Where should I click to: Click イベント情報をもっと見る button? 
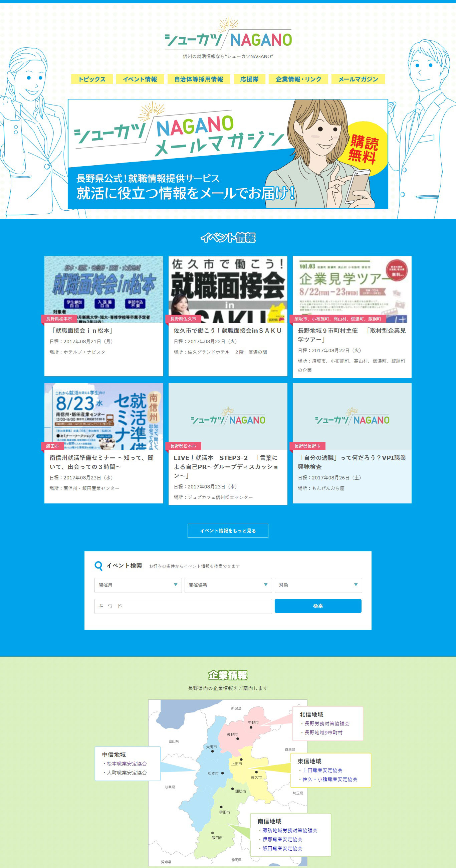(228, 531)
